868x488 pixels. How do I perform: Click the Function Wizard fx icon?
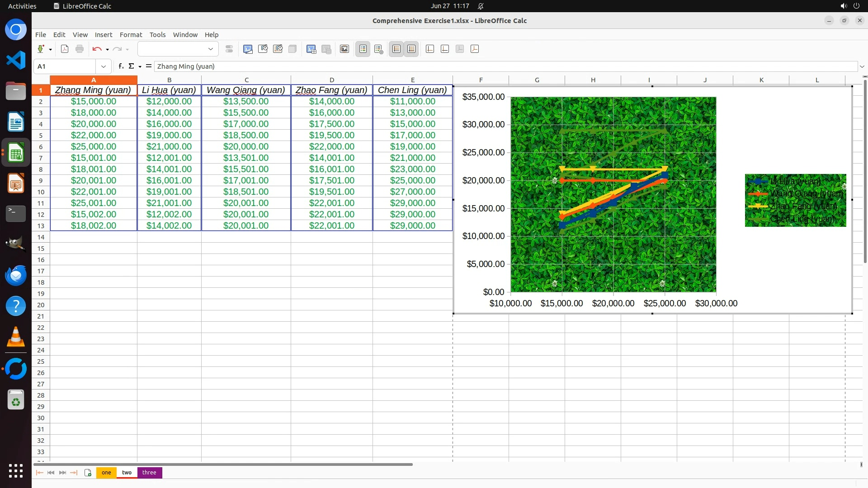tap(121, 66)
